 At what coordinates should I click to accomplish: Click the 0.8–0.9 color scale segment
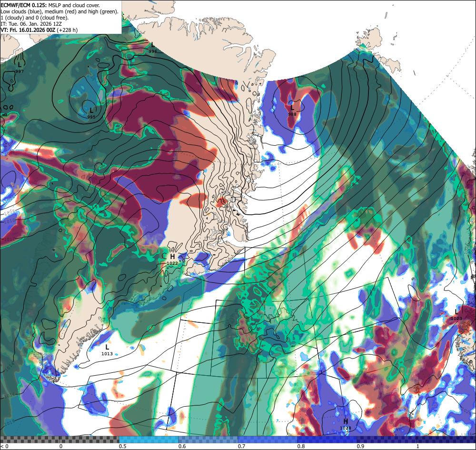(x=327, y=440)
